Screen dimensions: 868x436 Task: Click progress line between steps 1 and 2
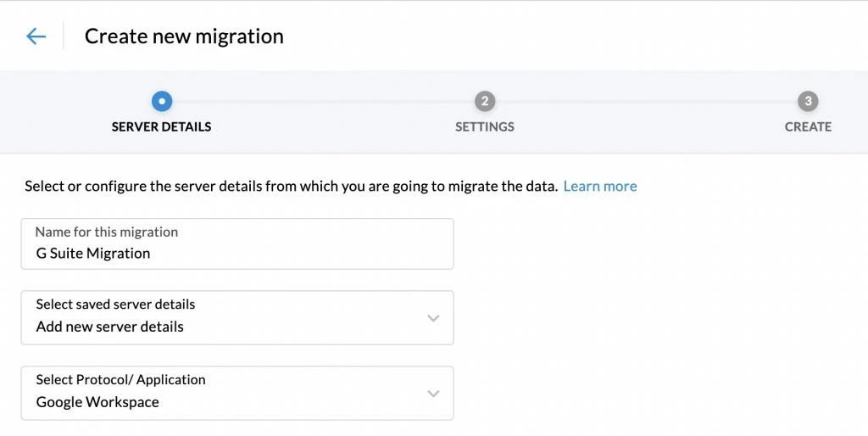[x=322, y=102]
